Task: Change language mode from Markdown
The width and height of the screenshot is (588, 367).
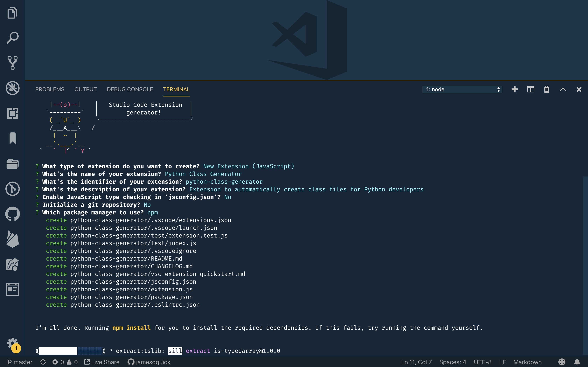Action: coord(527,362)
